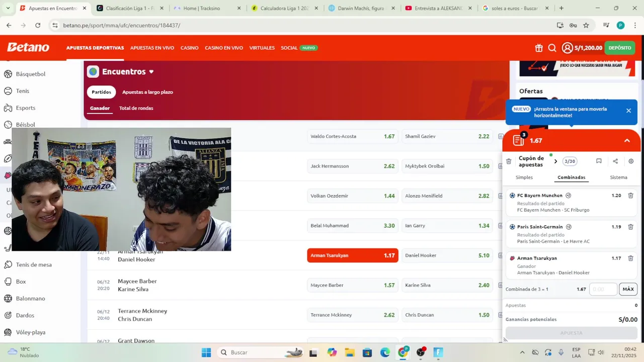The image size is (644, 362).
Task: Save bet slip with bookmark icon
Action: (x=599, y=161)
